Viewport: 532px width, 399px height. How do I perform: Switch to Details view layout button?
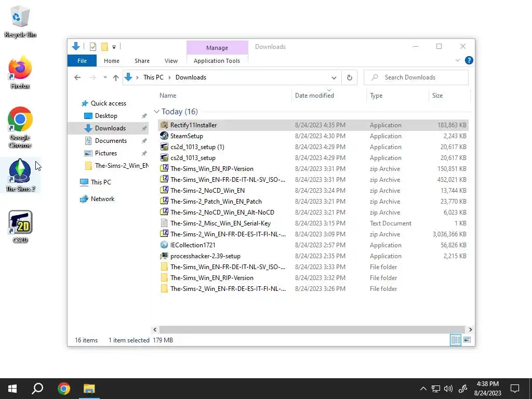point(456,340)
